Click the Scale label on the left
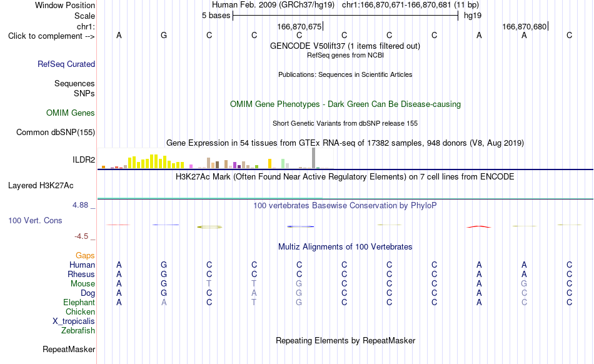This screenshot has height=364, width=594. point(84,16)
